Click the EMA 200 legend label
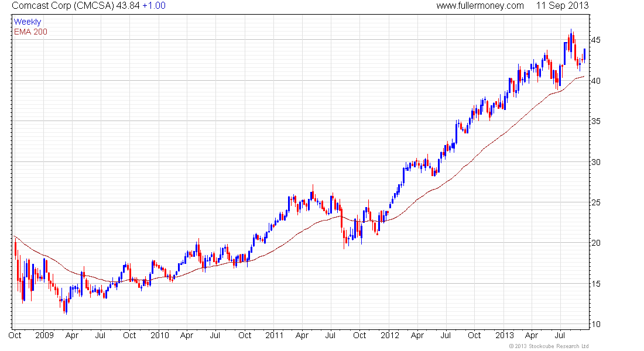This screenshot has height=351, width=644. point(31,32)
